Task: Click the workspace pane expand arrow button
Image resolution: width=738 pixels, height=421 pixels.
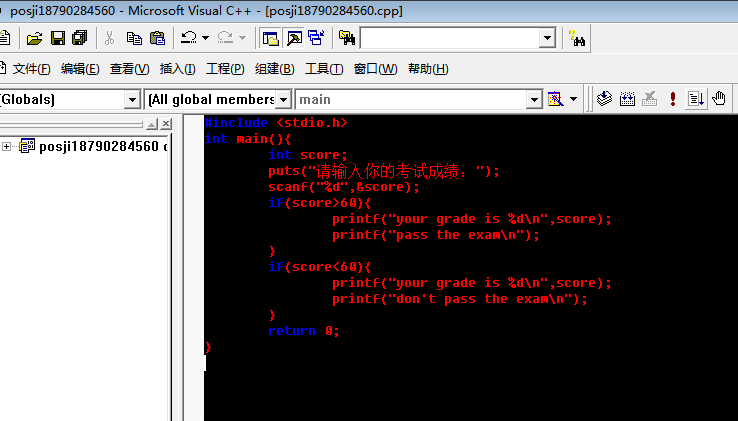Action: point(152,124)
